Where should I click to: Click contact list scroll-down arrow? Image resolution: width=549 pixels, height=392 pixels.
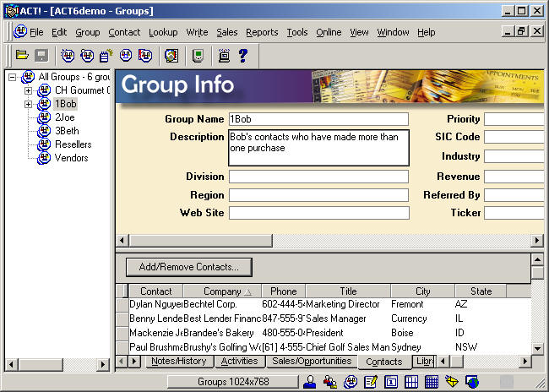point(537,348)
